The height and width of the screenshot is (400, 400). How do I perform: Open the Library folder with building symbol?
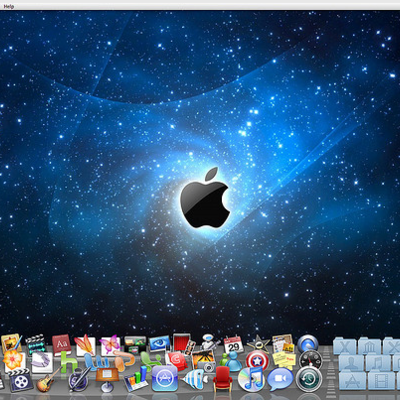369,346
